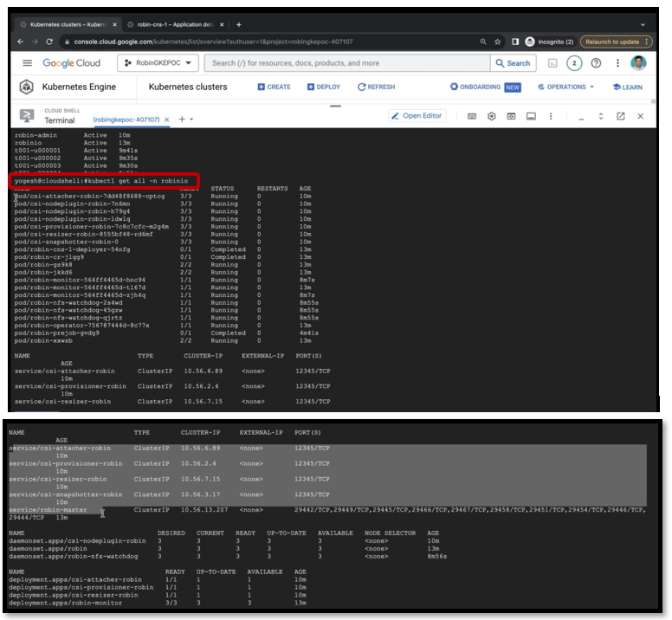Click the Cloud Shell terminal logo icon
The height and width of the screenshot is (620, 672).
[27, 116]
